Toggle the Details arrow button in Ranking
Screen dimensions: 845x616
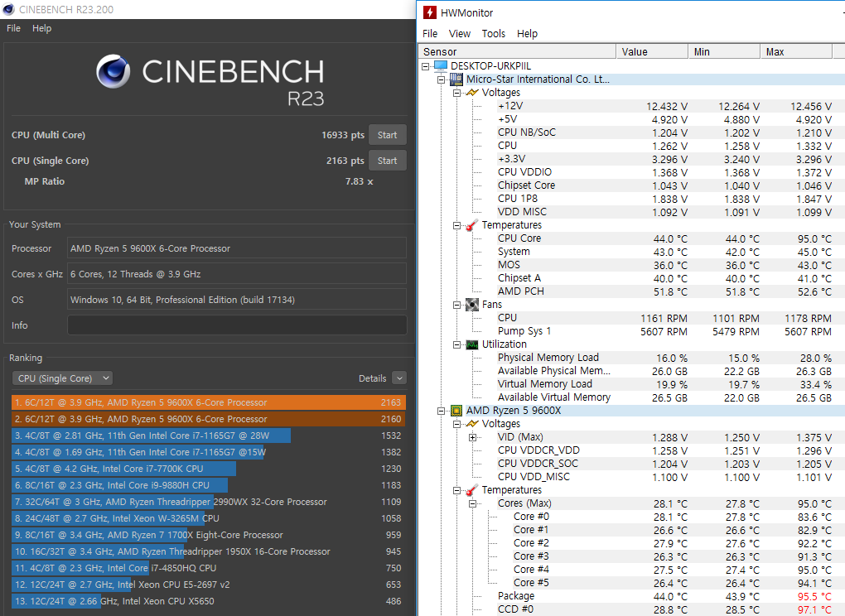coord(399,378)
